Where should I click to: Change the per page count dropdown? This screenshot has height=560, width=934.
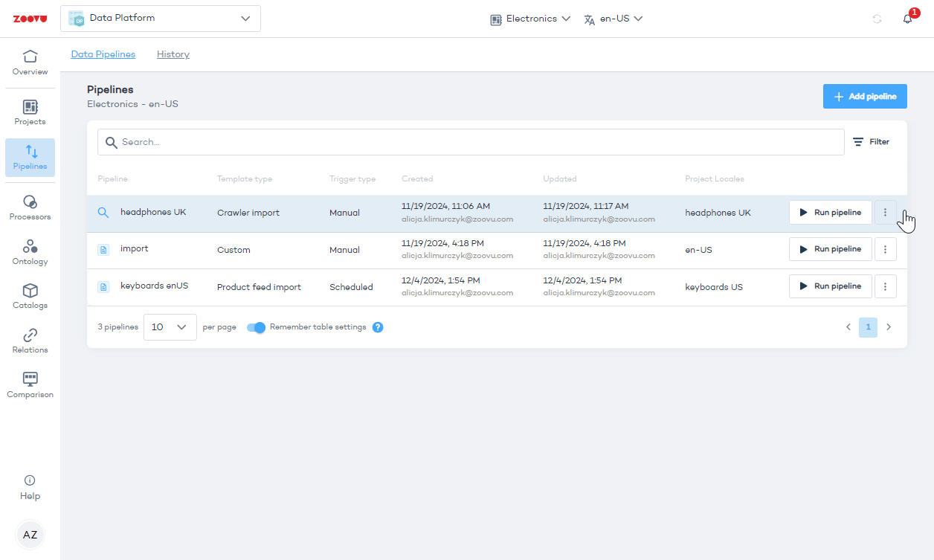point(170,327)
